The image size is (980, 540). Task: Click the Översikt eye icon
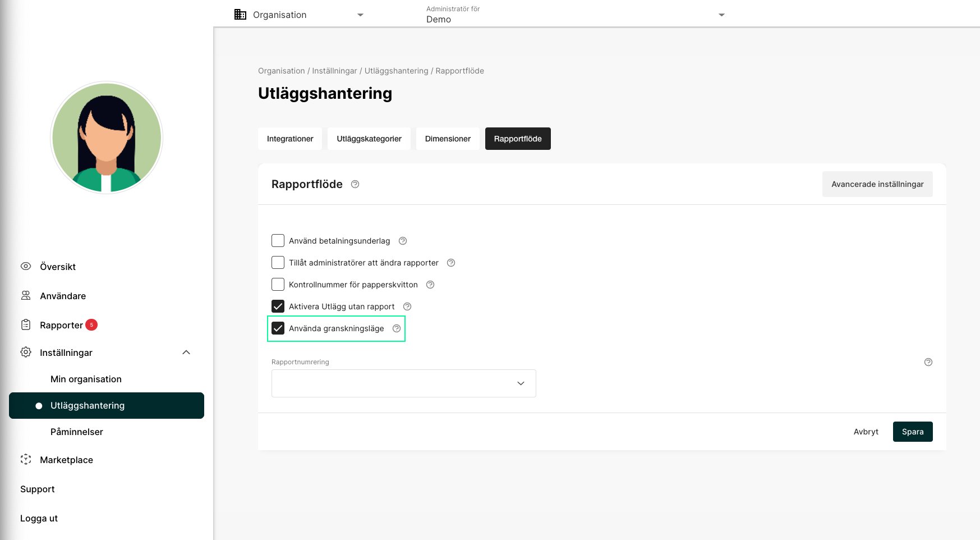tap(26, 266)
